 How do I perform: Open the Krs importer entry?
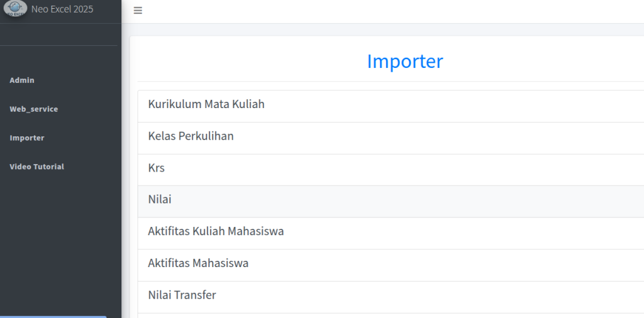click(x=157, y=168)
